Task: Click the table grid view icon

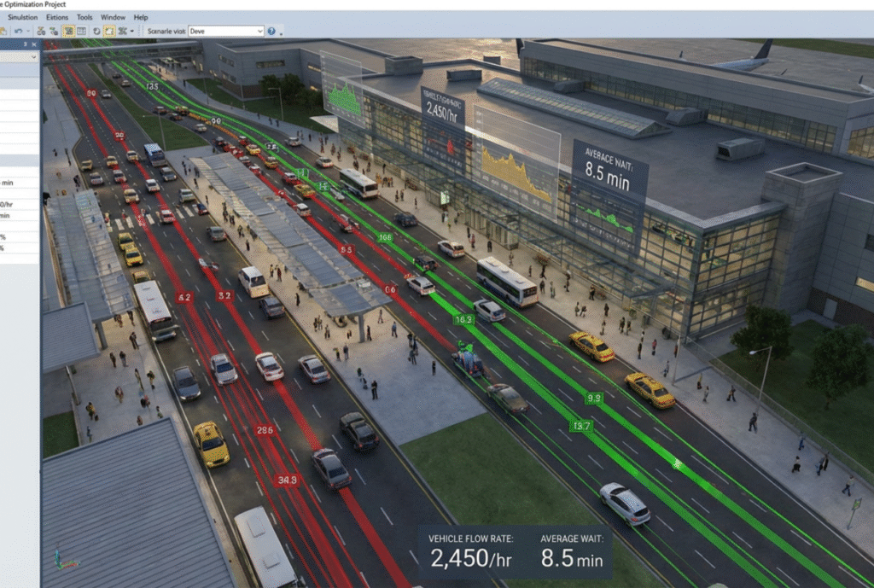Action: [81, 31]
